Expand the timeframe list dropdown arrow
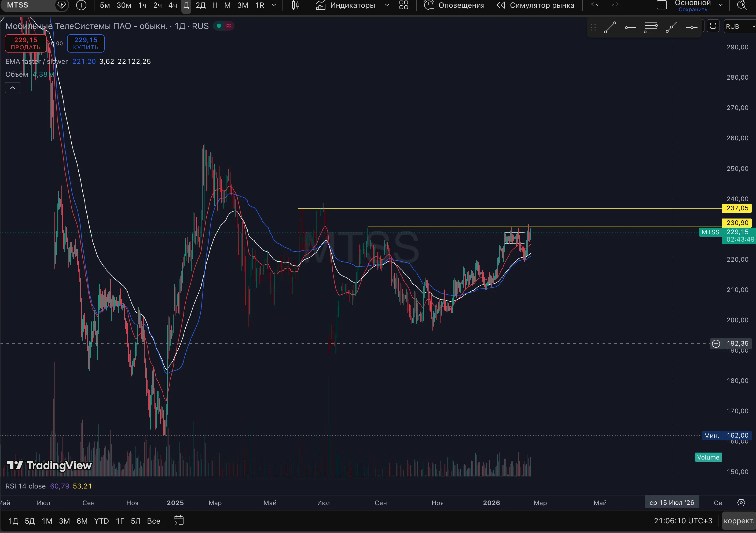The height and width of the screenshot is (533, 756). point(274,5)
